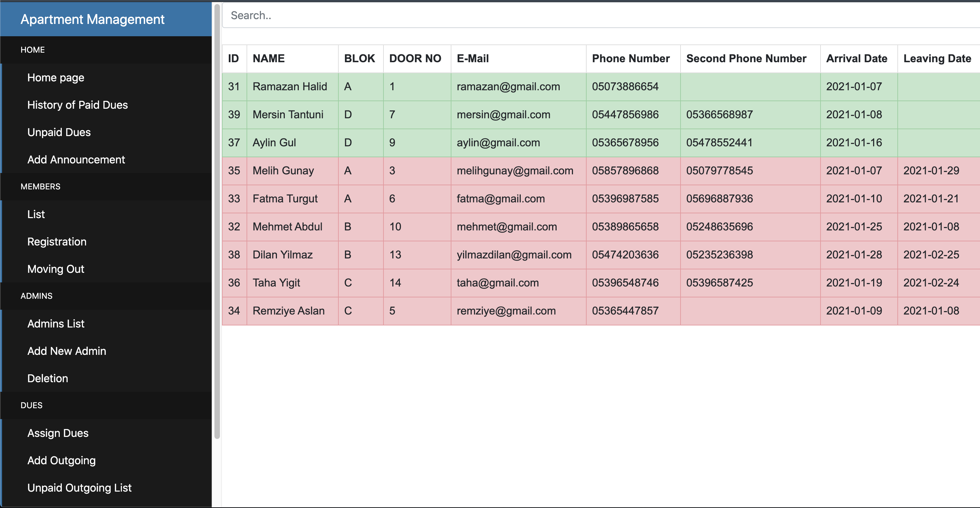Select the Ramazan Halid row
980x508 pixels.
[x=290, y=87]
